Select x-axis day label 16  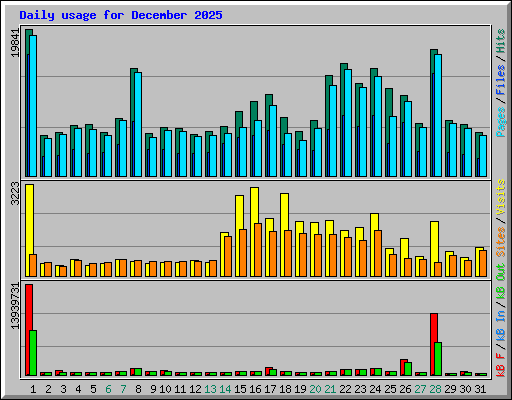(x=255, y=389)
